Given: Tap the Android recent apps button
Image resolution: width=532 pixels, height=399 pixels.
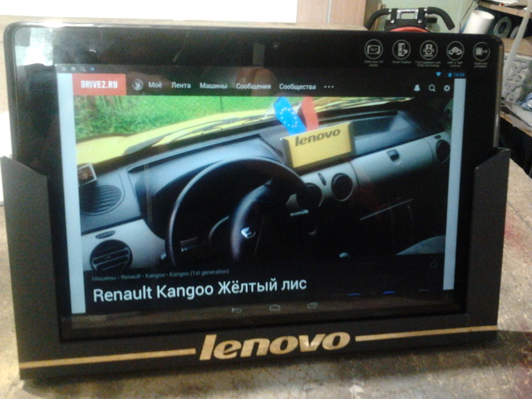Looking at the screenshot, I should click(x=313, y=306).
